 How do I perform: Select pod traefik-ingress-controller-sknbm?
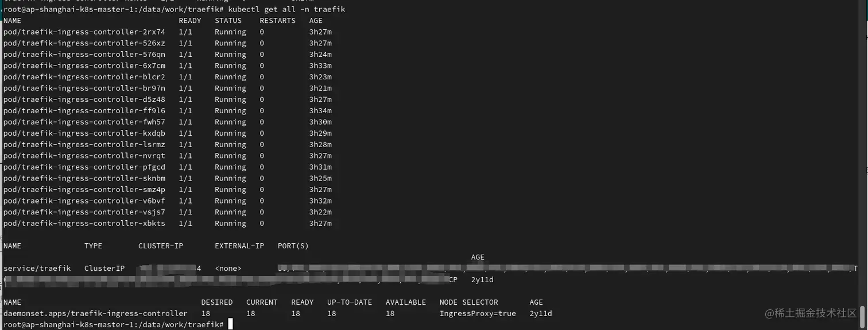[84, 178]
